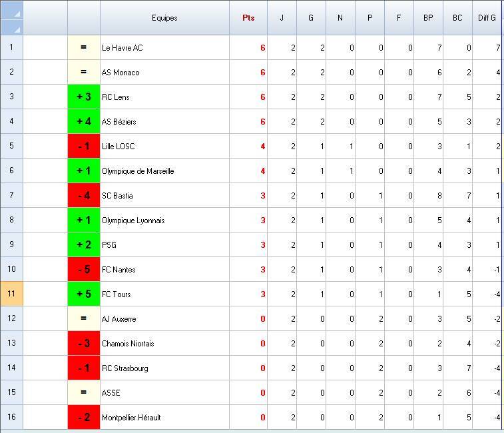Click the red -5 cell for FC Nantes
504x433 pixels.
coord(84,270)
